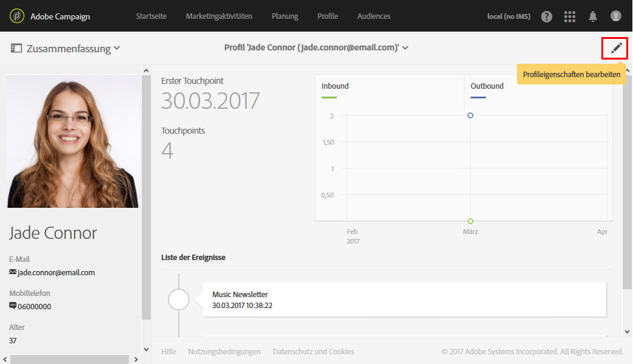Go to Startseite menu
Viewport: 633px width, 364px height.
coord(151,16)
